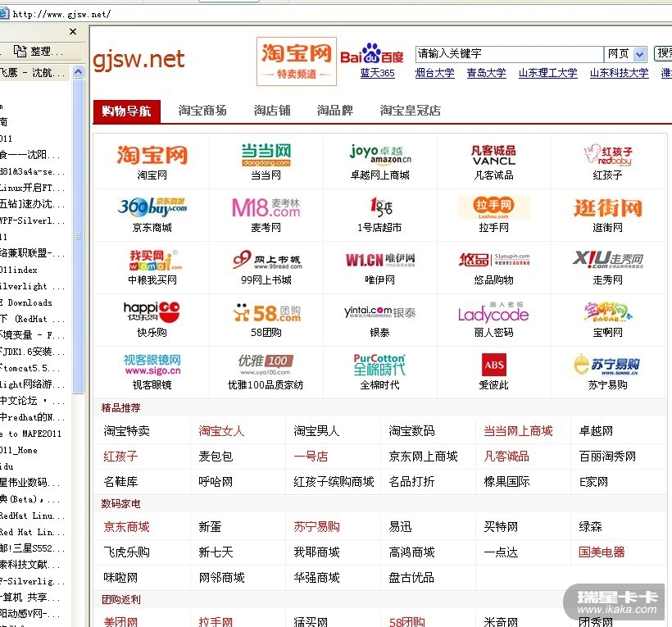Open the Redbaby logo tile
672x627 pixels.
coord(608,155)
